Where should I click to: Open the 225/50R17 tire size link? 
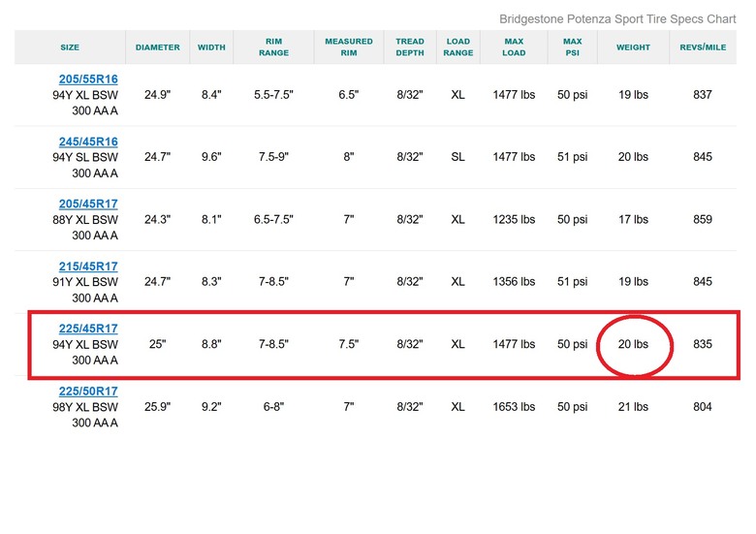coord(88,392)
